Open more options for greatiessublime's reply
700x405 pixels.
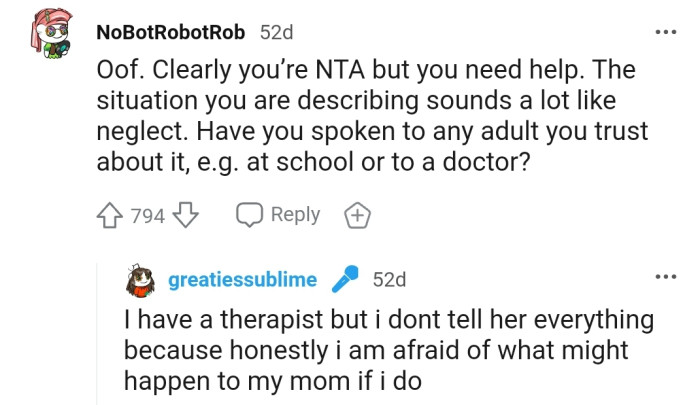click(x=666, y=277)
